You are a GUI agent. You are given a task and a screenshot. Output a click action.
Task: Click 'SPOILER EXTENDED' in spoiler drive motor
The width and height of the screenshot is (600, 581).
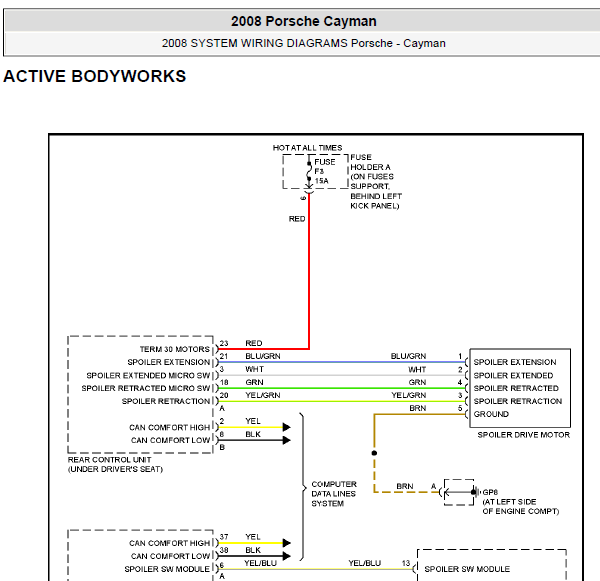coord(514,375)
